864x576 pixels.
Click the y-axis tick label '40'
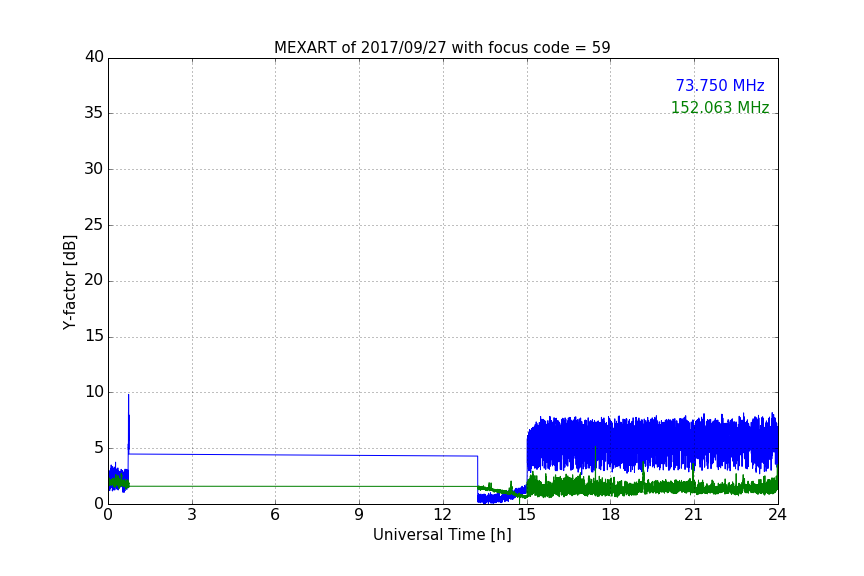pos(94,57)
